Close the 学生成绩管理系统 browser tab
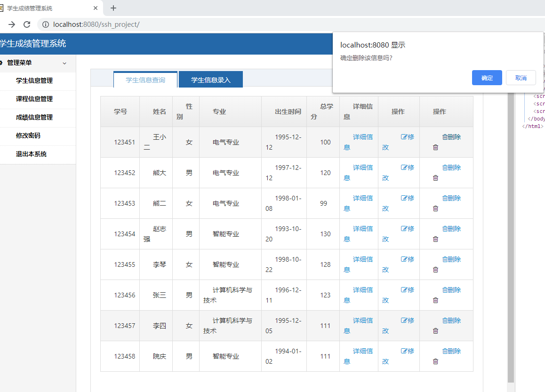Image resolution: width=545 pixels, height=392 pixels. 96,8
